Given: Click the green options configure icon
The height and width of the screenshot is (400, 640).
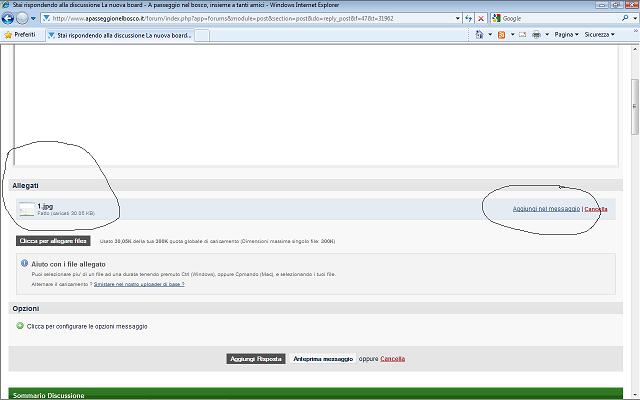Looking at the screenshot, I should (19, 326).
